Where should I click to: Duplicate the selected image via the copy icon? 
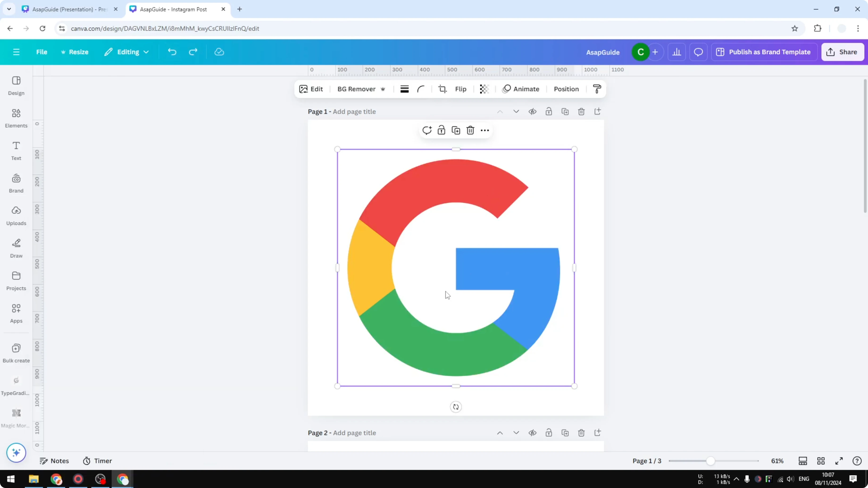(455, 130)
